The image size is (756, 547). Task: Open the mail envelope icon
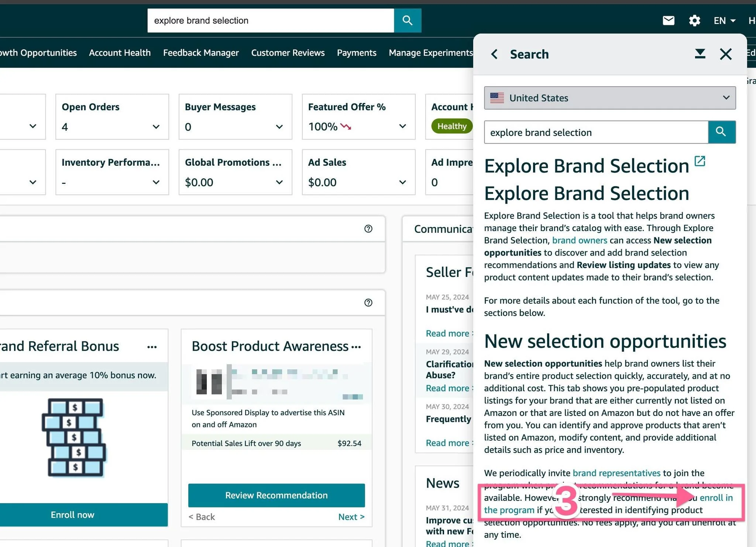669,21
